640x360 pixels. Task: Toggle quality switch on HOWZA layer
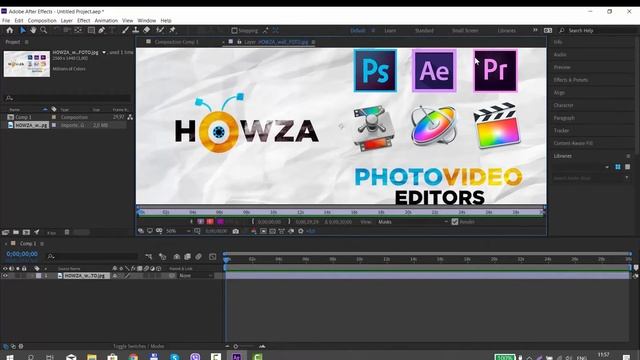coord(127,276)
